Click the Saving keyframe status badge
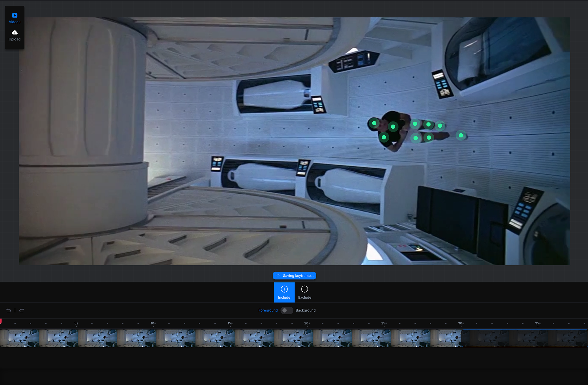This screenshot has height=385, width=588. [294, 275]
